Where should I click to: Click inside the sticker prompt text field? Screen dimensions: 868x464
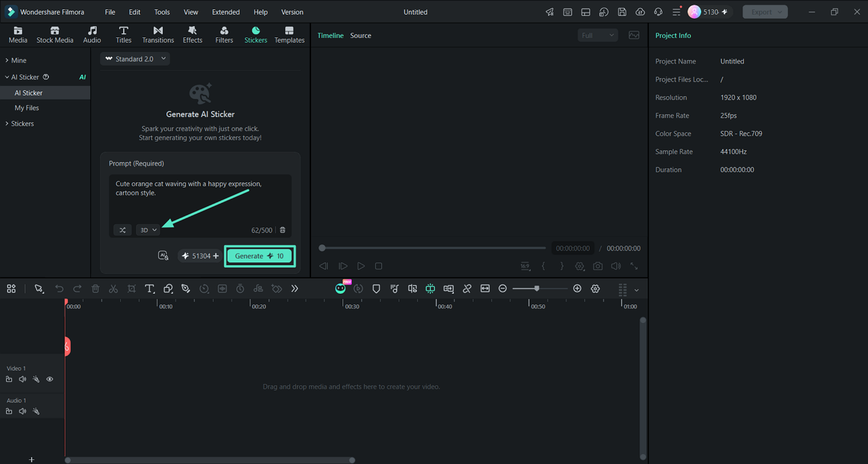click(x=200, y=198)
